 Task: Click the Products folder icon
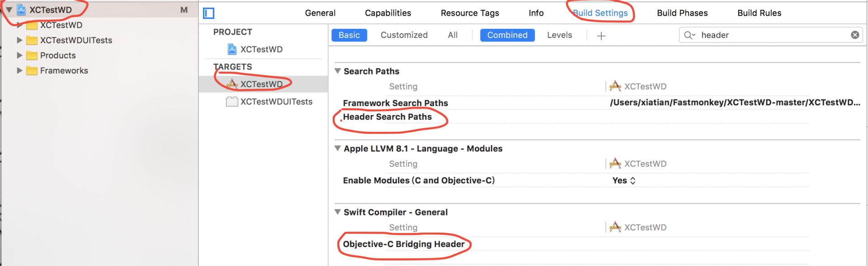pos(32,56)
